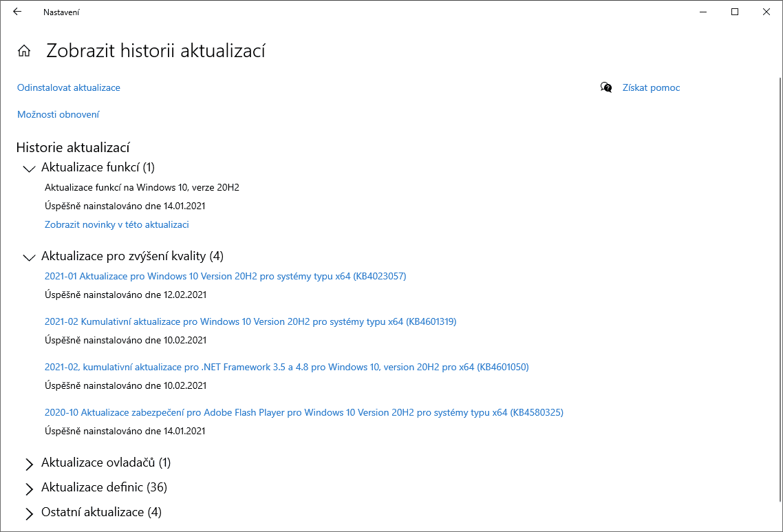The height and width of the screenshot is (532, 783).
Task: Maximize the Nastavení window
Action: 735,12
